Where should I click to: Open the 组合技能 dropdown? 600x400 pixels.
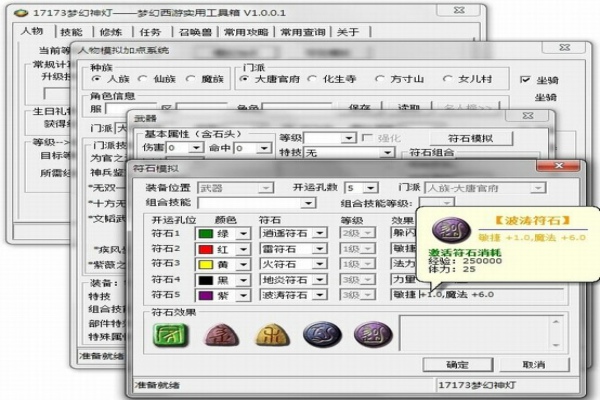(x=308, y=203)
